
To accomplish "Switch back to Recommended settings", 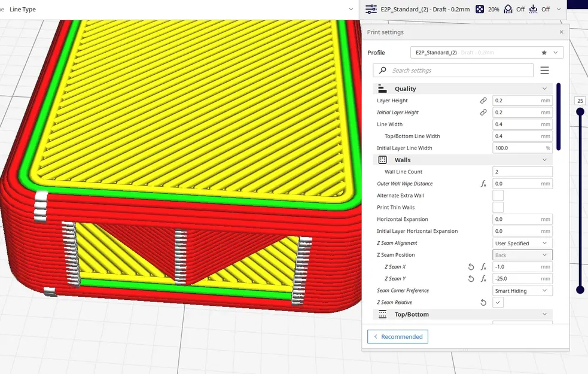I will click(398, 336).
